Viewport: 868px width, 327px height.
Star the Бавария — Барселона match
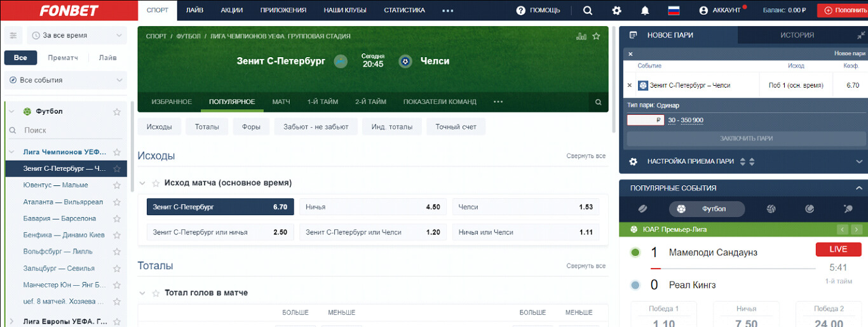[x=117, y=218]
